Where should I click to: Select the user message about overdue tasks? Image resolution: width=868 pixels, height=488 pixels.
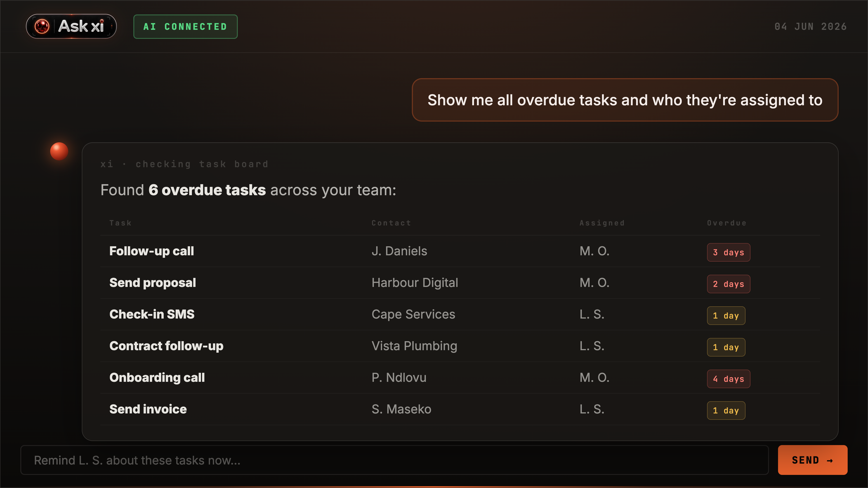(625, 100)
